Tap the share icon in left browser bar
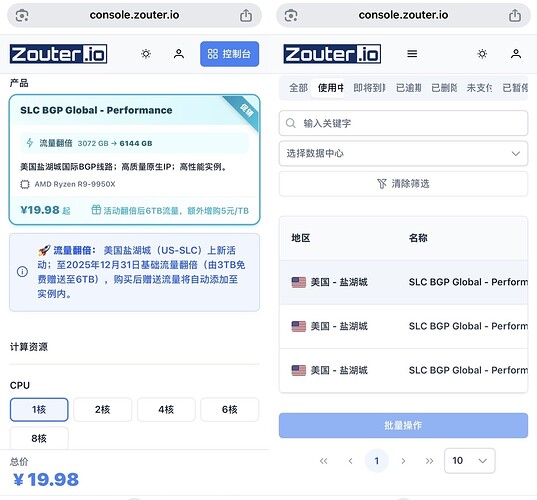The image size is (537, 500). [246, 15]
